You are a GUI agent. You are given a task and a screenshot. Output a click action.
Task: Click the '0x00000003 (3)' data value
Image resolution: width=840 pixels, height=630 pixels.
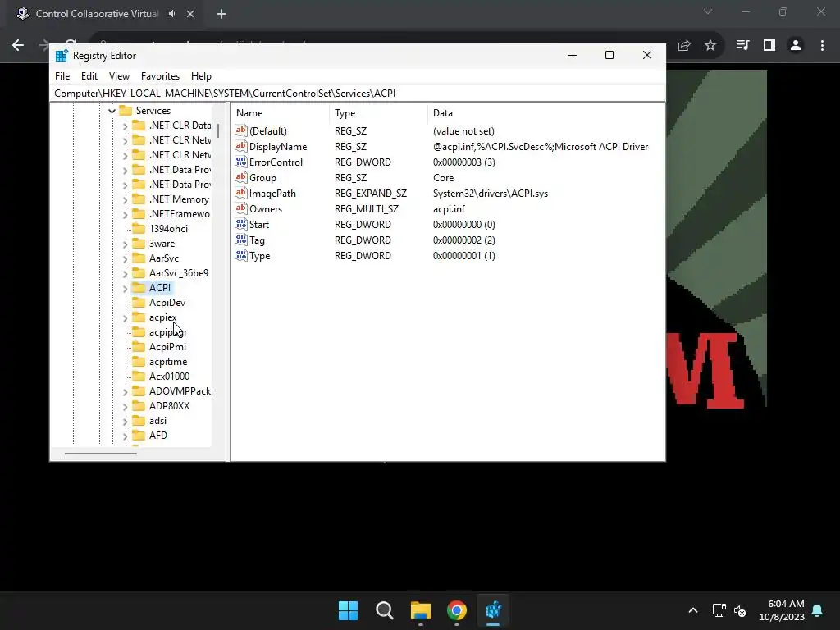pyautogui.click(x=464, y=162)
